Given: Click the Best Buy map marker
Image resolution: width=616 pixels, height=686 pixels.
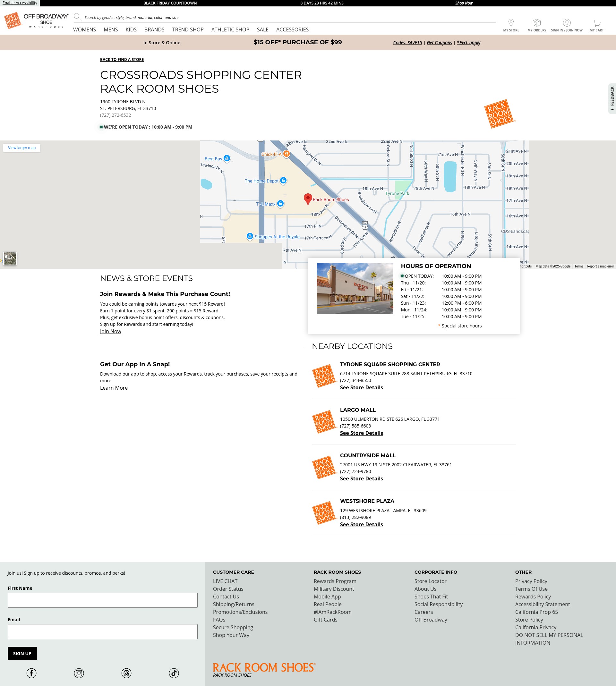Looking at the screenshot, I should pos(227,158).
